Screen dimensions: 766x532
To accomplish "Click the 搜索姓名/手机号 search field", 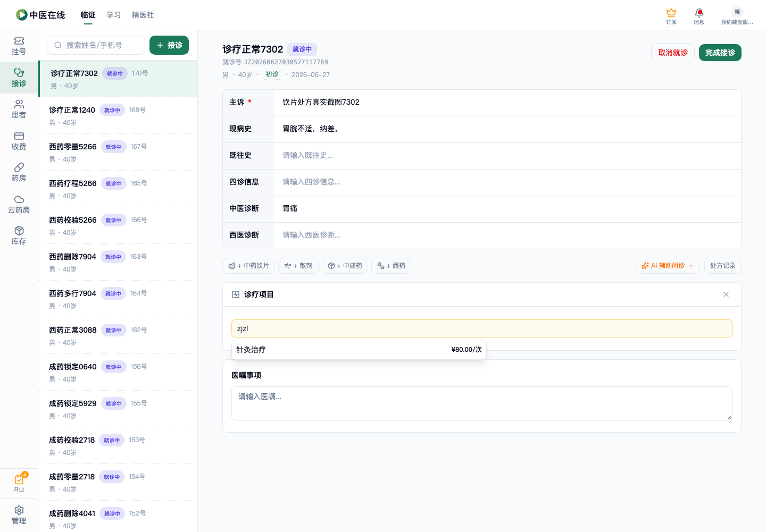I will click(96, 45).
